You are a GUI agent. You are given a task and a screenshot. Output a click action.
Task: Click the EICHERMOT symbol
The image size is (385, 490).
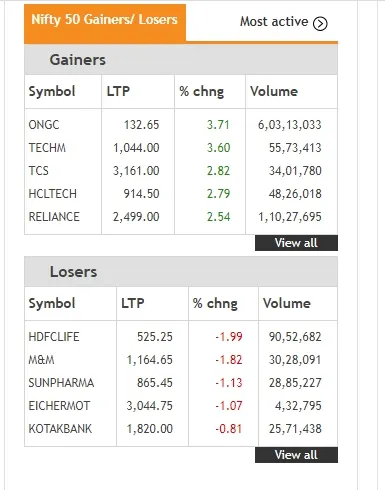click(59, 406)
